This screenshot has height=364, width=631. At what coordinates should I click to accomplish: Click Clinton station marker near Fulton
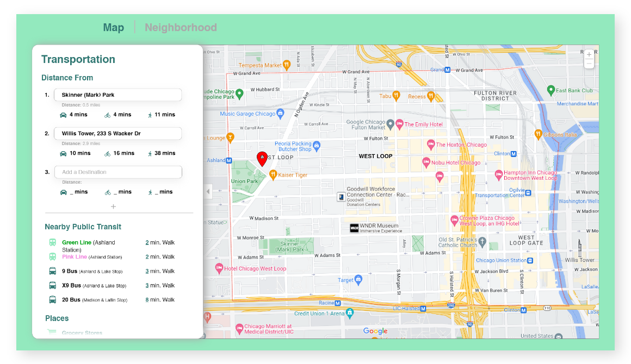(514, 154)
